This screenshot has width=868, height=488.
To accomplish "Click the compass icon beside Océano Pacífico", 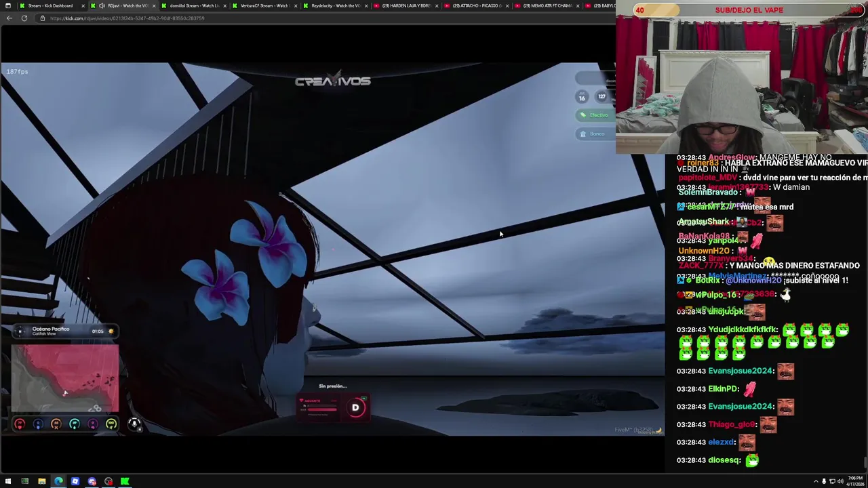I will (x=20, y=331).
